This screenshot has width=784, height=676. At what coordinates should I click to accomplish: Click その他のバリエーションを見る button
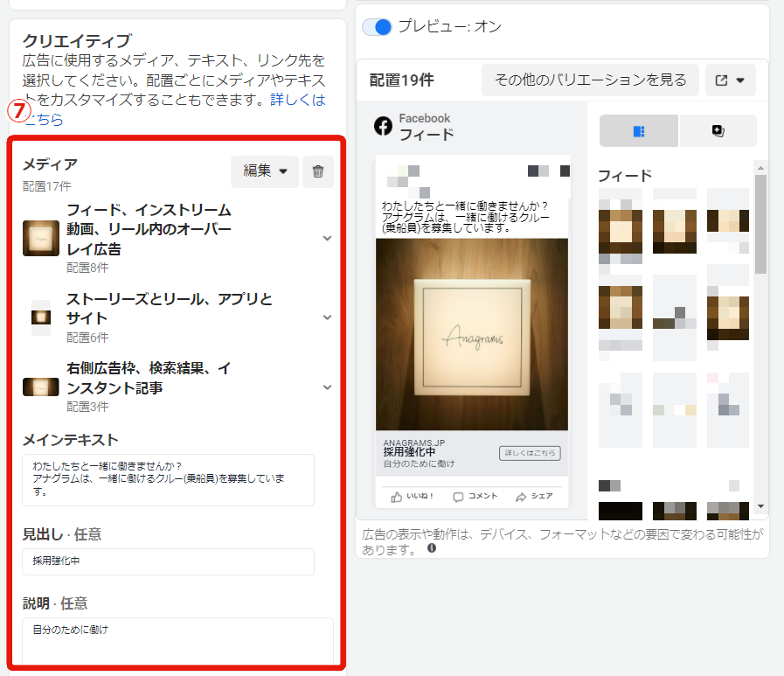click(590, 80)
